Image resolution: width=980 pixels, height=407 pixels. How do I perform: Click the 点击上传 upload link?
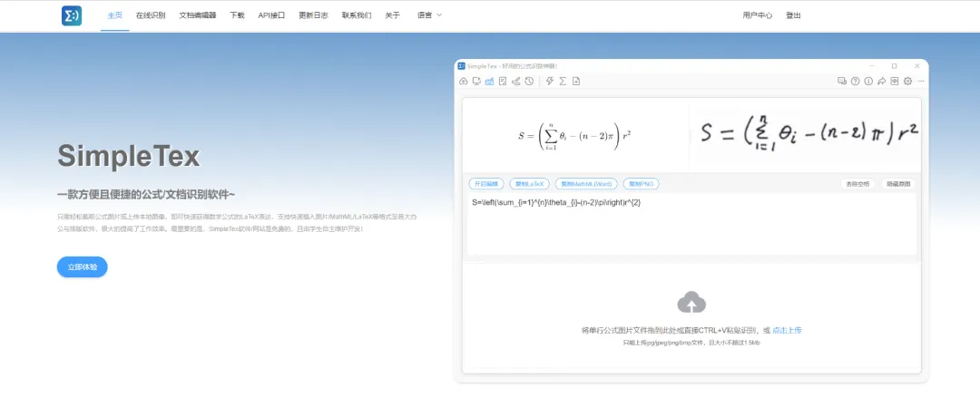coord(787,330)
